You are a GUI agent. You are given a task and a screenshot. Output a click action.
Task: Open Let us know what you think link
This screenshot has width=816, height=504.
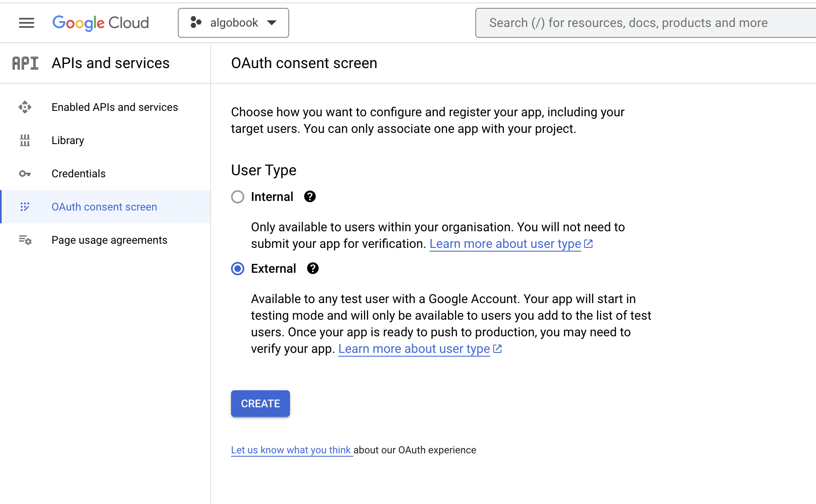(x=291, y=450)
